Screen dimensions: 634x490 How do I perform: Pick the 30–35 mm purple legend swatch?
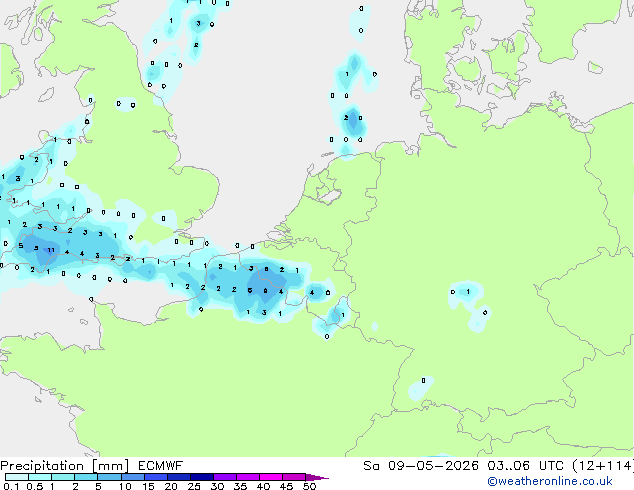click(x=225, y=477)
